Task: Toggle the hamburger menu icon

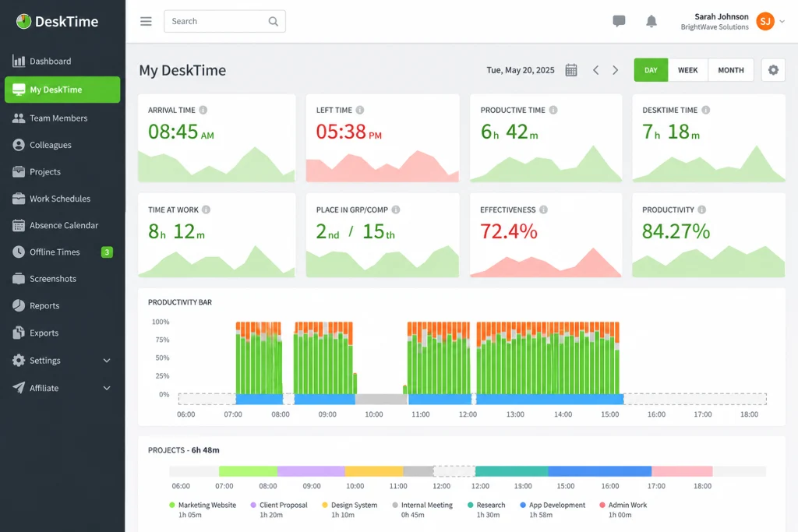Action: pos(146,21)
